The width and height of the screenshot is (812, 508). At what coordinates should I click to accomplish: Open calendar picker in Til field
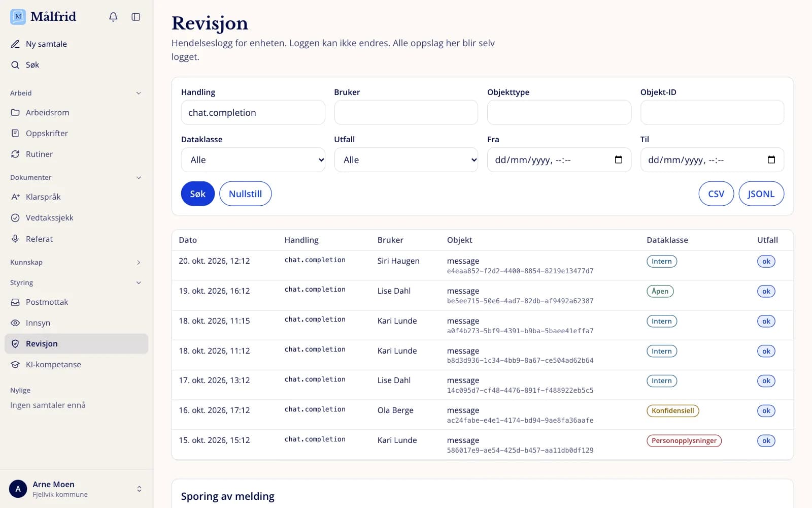[x=771, y=160]
